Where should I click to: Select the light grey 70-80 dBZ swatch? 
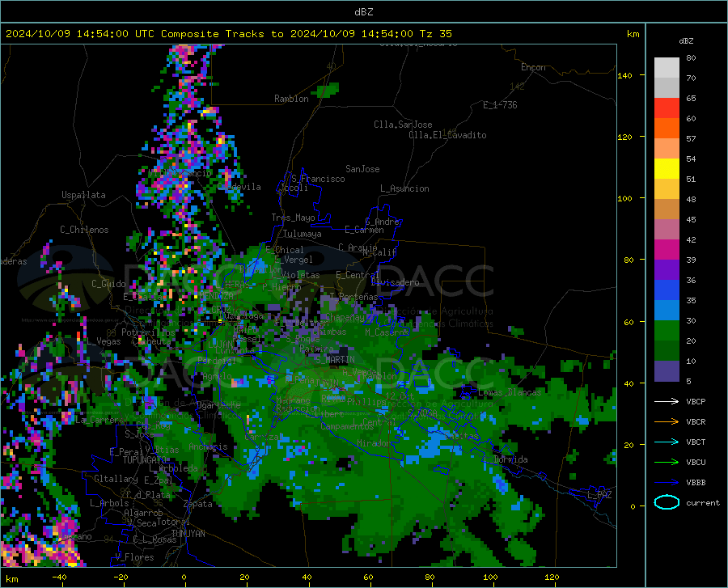(667, 68)
